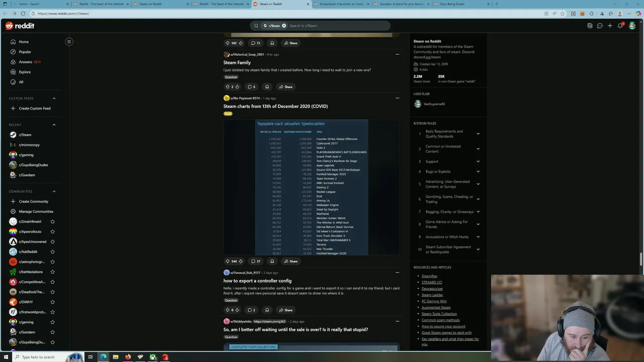Remove the r/Steam filter from search box
The width and height of the screenshot is (644, 362).
pyautogui.click(x=284, y=26)
